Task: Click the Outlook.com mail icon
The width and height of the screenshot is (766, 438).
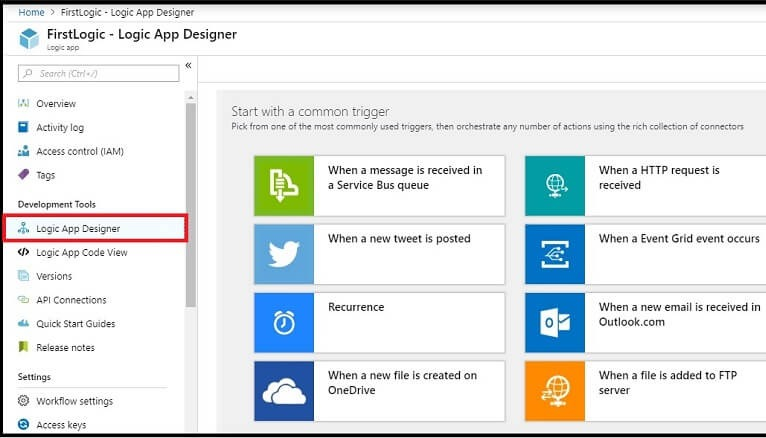Action: point(555,322)
